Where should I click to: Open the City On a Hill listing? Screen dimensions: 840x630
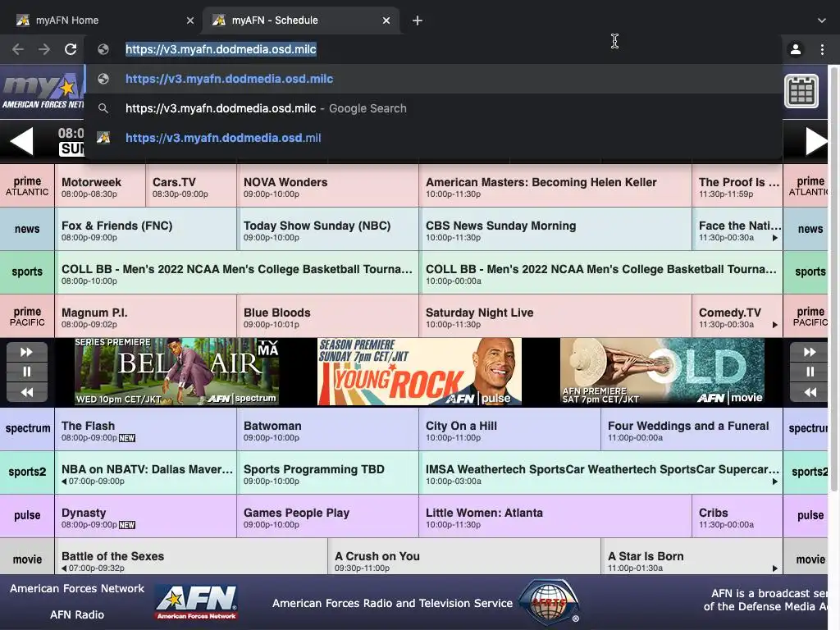(x=510, y=428)
